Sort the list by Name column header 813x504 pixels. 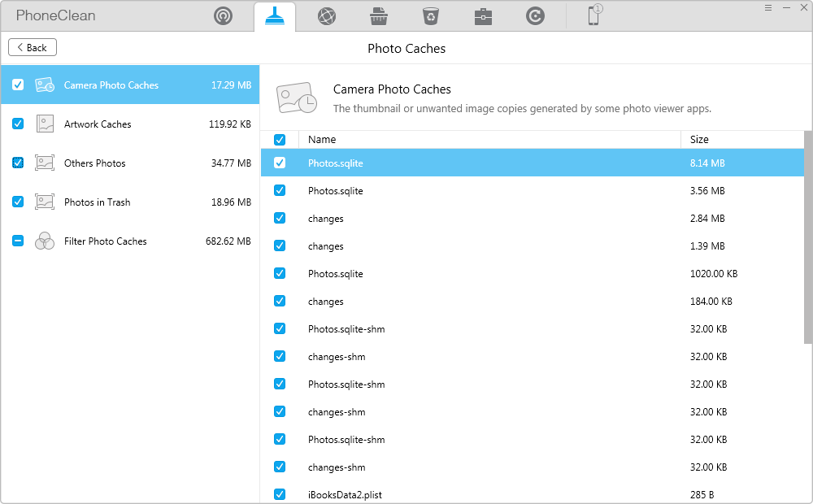click(322, 140)
